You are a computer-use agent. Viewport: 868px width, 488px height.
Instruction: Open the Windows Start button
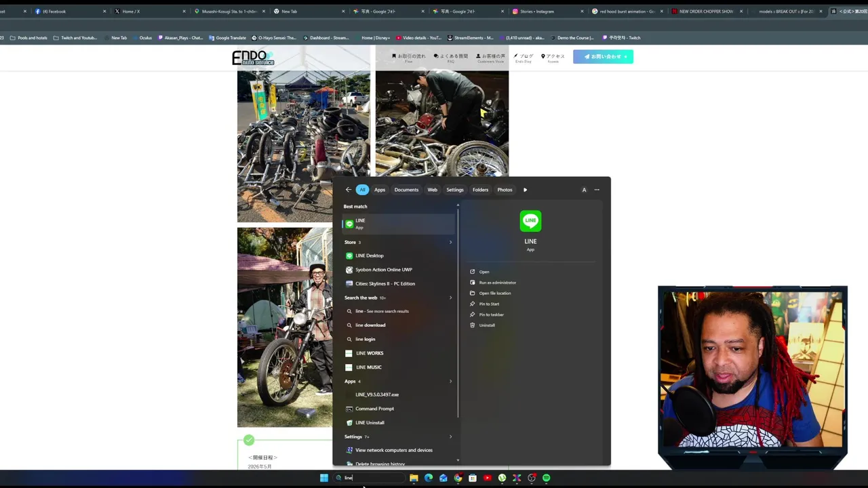324,478
